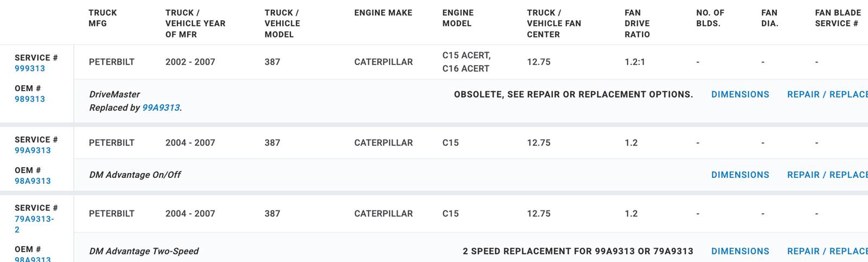868x262 pixels.
Task: Click the FAN BLADE SERVICE # column header
Action: [x=838, y=18]
